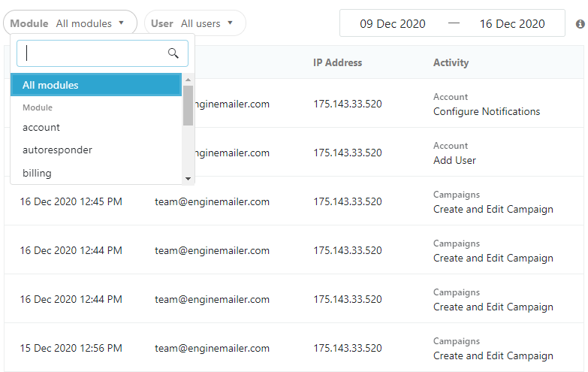Pick the 'autoresponder' module option
Screen dimensions: 588x372
[x=57, y=150]
